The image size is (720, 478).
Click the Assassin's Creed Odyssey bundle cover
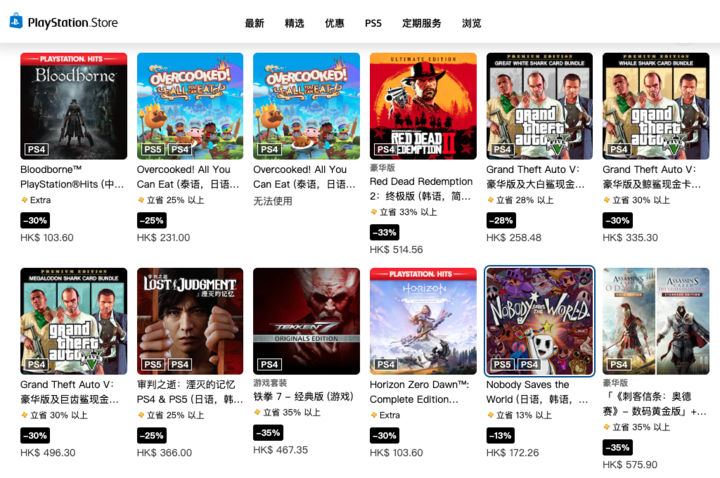(656, 321)
